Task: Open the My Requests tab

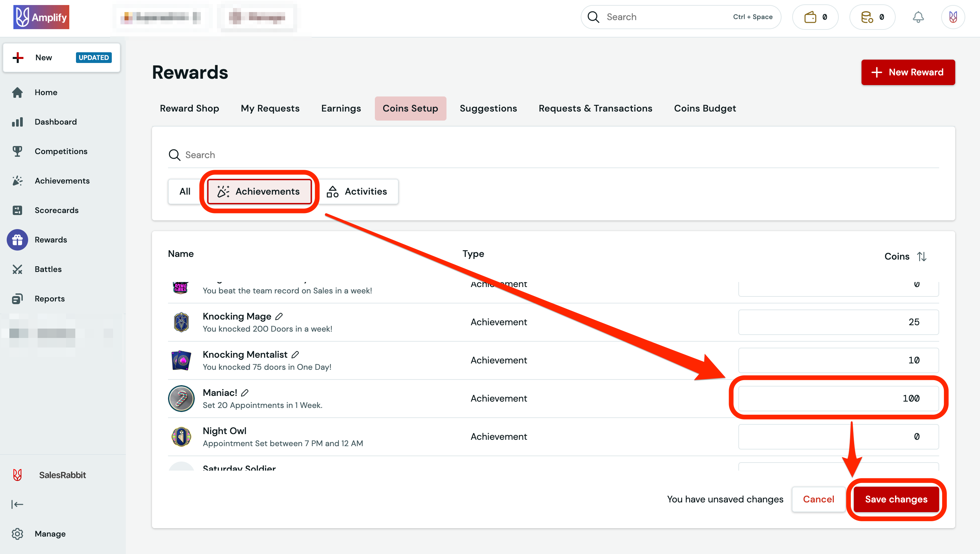Action: coord(270,108)
